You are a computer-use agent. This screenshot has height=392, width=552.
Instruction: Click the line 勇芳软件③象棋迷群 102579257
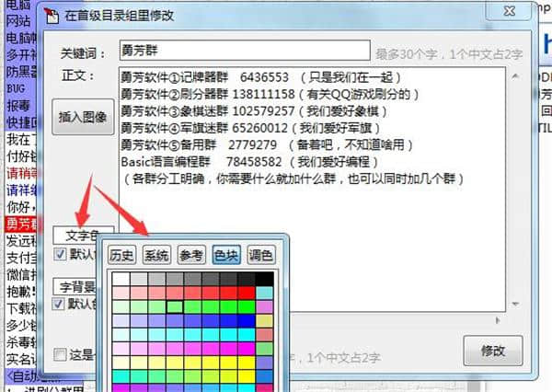coord(254,111)
